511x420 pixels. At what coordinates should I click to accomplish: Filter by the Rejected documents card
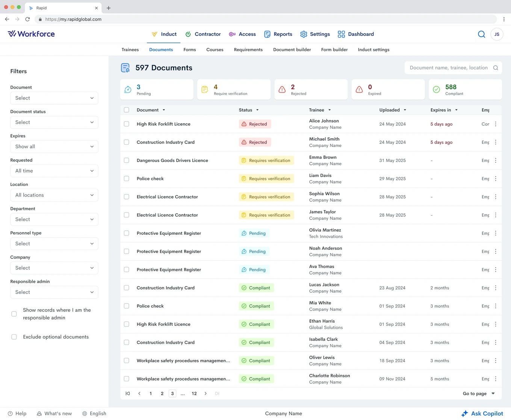point(311,89)
